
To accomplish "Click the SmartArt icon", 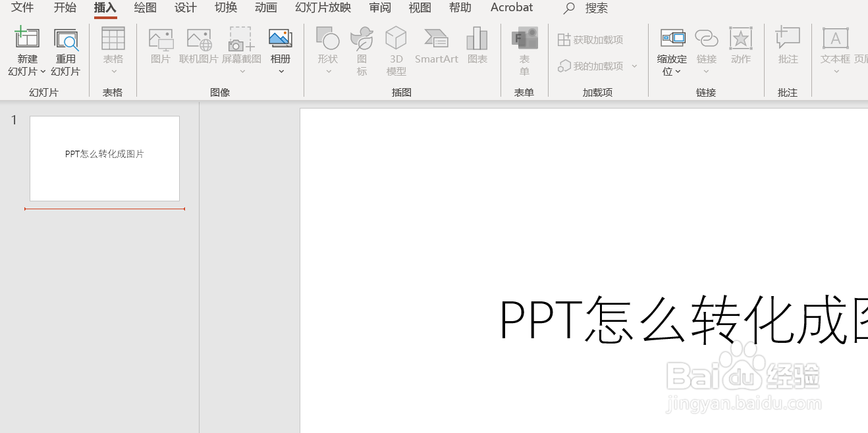I will (x=436, y=39).
